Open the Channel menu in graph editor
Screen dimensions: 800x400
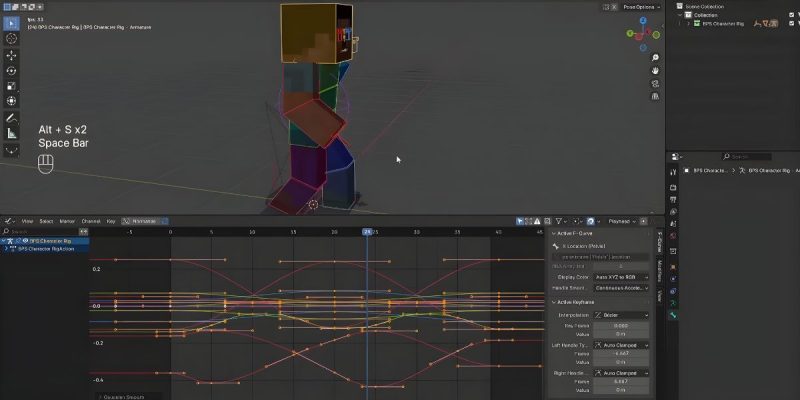(x=91, y=220)
